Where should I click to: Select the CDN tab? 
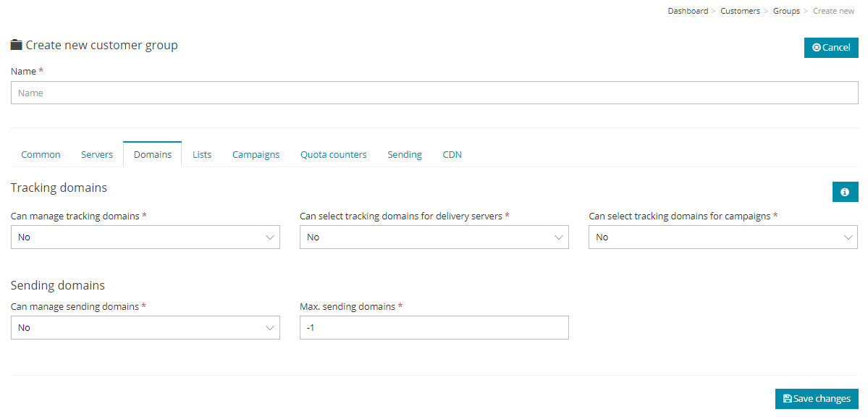[452, 155]
